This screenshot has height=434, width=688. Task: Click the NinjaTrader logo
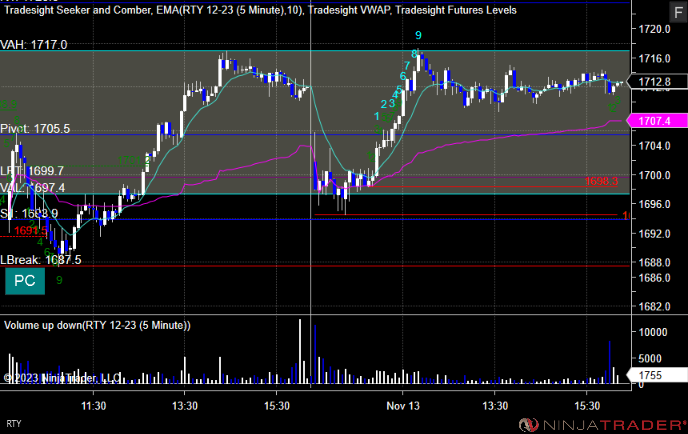[602, 425]
